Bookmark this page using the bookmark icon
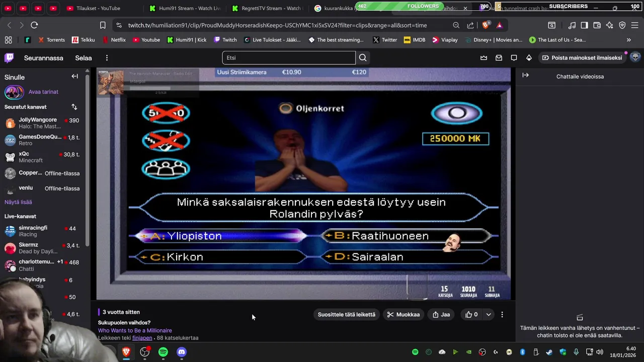The image size is (644, 362). 103,25
